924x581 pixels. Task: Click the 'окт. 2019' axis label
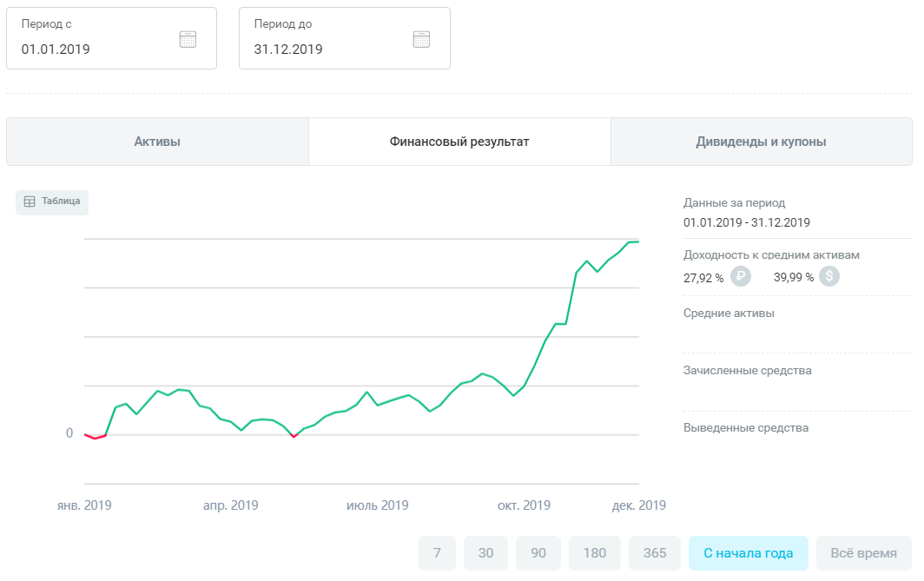(x=524, y=505)
